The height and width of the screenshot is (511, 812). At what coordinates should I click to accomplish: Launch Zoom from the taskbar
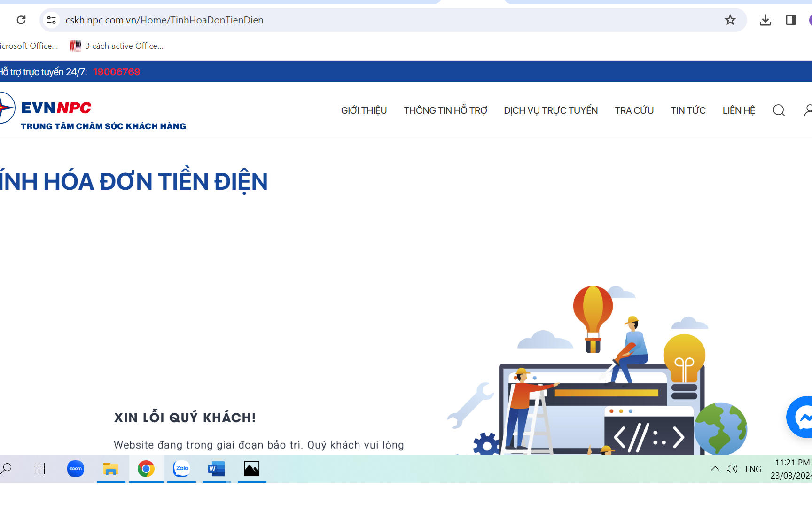[75, 469]
